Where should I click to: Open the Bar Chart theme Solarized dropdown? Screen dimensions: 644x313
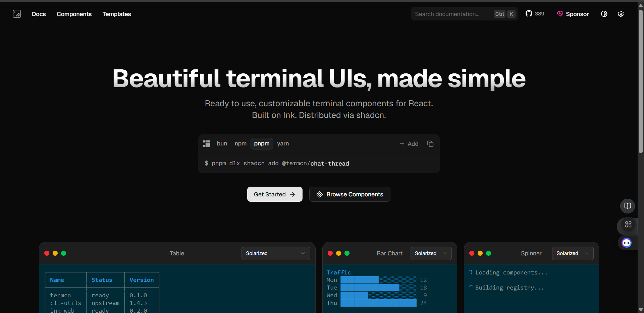click(431, 253)
